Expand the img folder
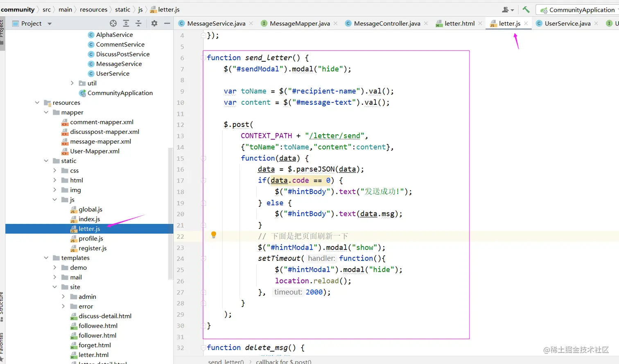 point(55,190)
